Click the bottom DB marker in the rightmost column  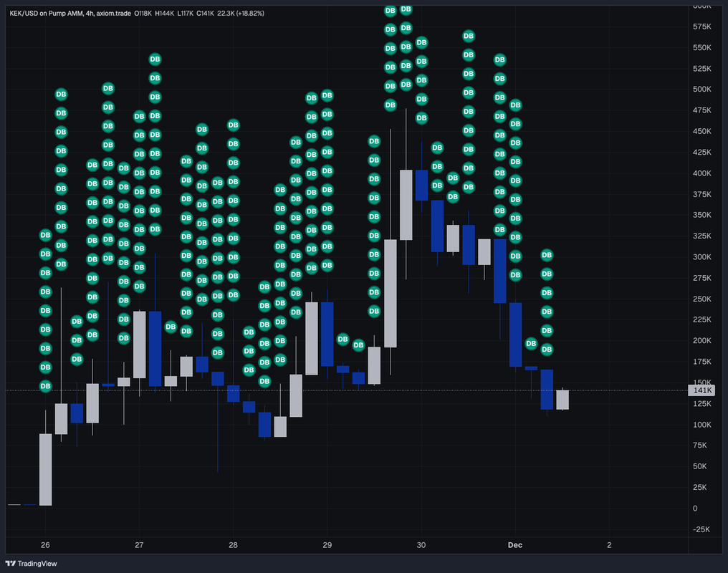[x=547, y=349]
